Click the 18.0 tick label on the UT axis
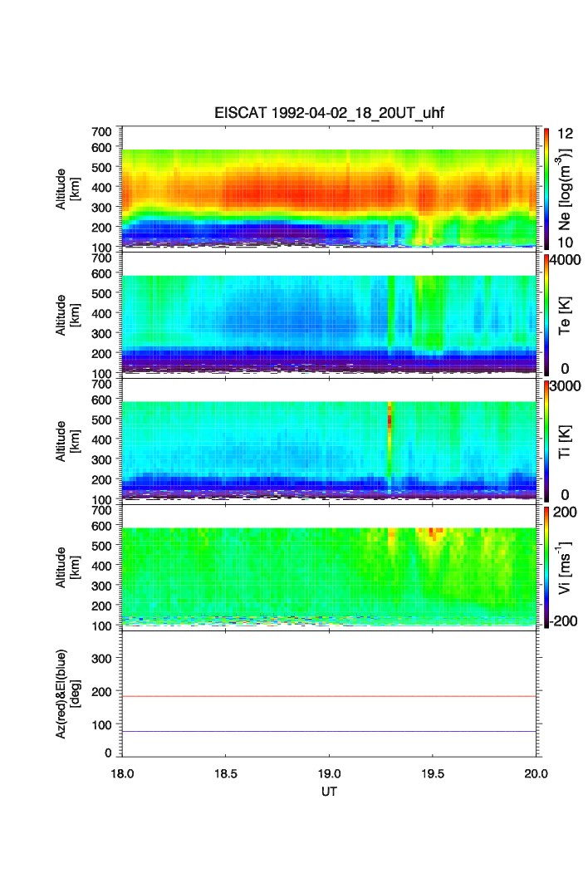 pos(122,773)
